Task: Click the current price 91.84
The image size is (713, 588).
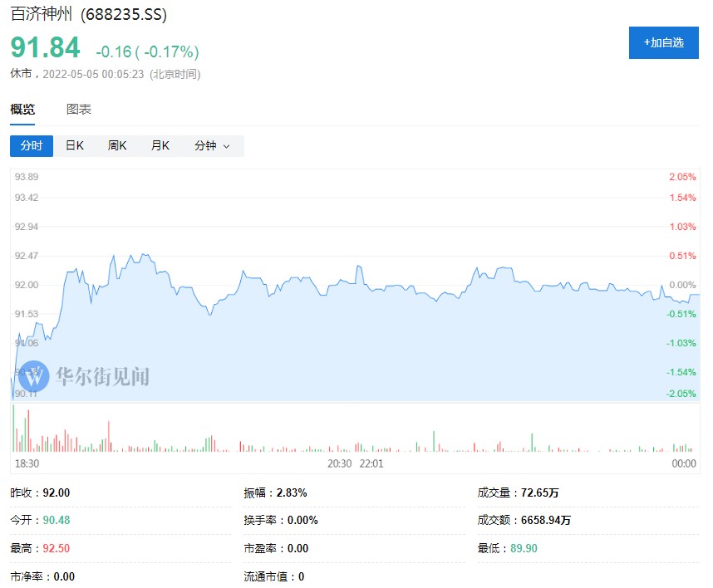Action: 45,48
